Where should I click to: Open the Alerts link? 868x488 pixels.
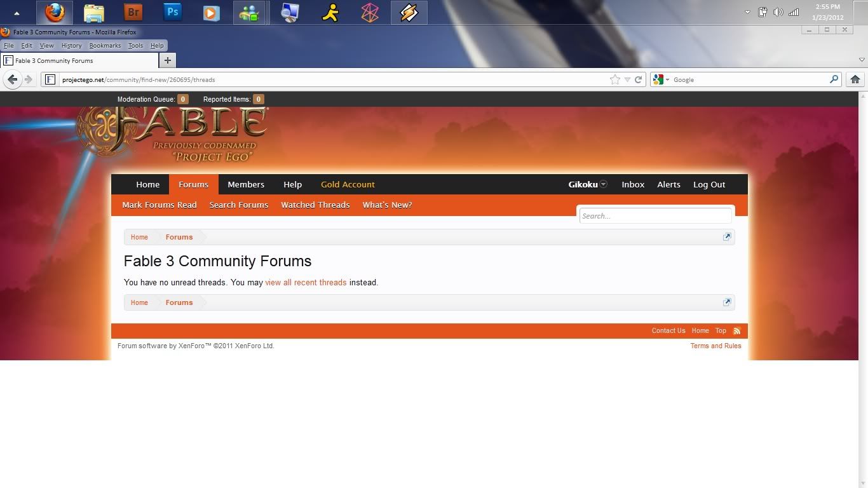pyautogui.click(x=668, y=184)
